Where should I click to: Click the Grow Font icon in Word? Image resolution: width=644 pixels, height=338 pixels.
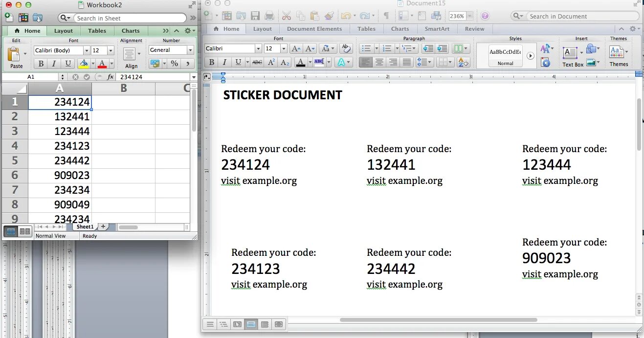tap(295, 48)
